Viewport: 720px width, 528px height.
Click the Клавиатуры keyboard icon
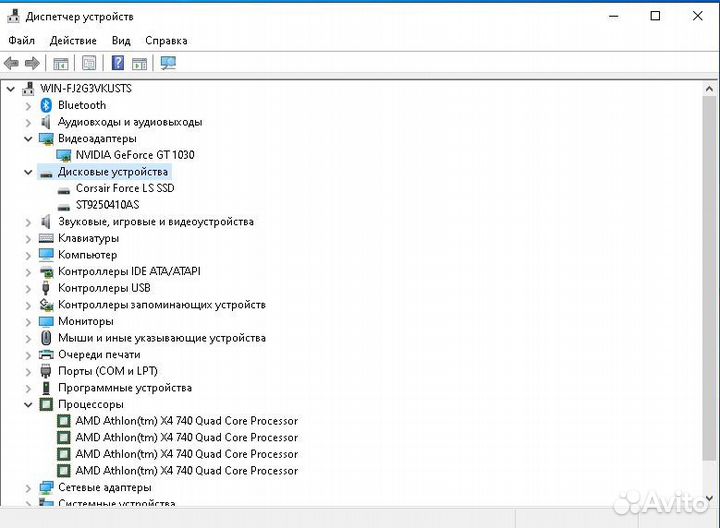46,238
